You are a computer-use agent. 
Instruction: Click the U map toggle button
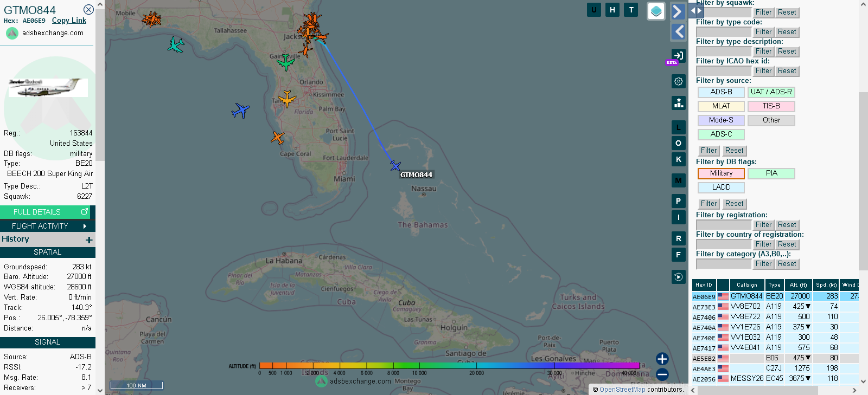pyautogui.click(x=594, y=10)
